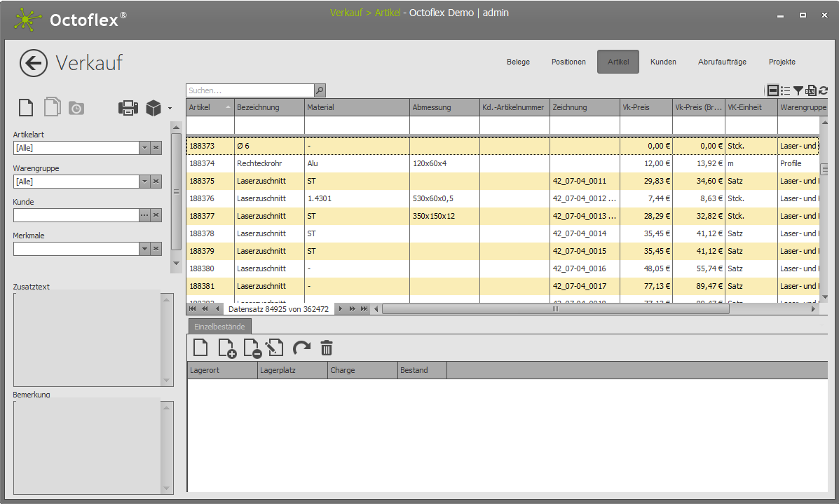This screenshot has height=504, width=839.
Task: Jump to the last record in navigator
Action: (364, 309)
